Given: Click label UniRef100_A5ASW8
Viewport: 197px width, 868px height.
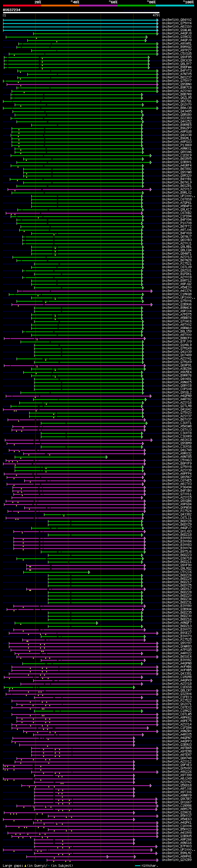Looking at the screenshot, I should tap(177, 426).
